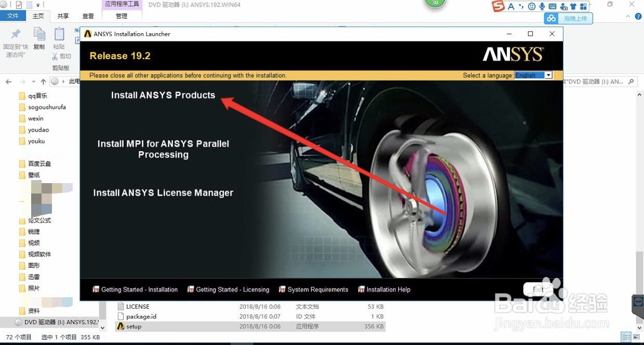Switch to the 管理 ribbon tab
This screenshot has height=345, width=644.
click(122, 16)
